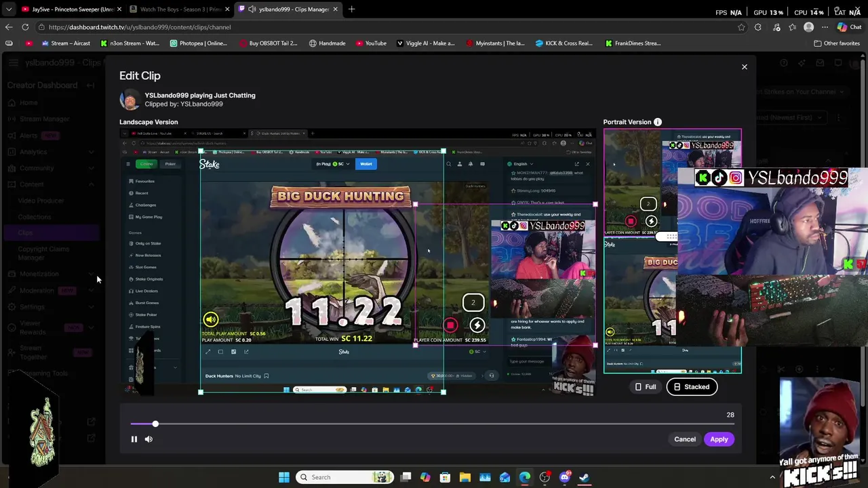Click the landscape crop bottom-left corner handle
The width and height of the screenshot is (868, 488).
point(201,392)
